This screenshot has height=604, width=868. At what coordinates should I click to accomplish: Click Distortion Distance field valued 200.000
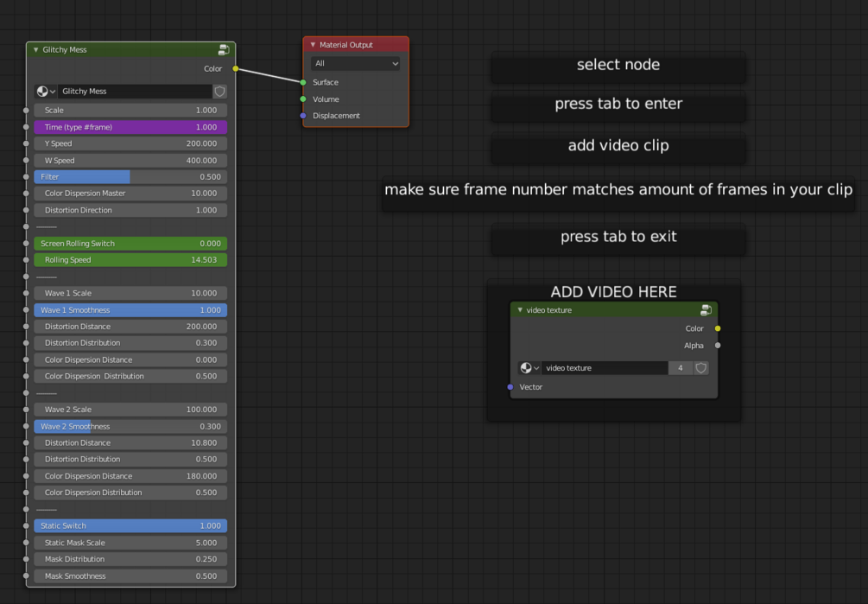130,326
